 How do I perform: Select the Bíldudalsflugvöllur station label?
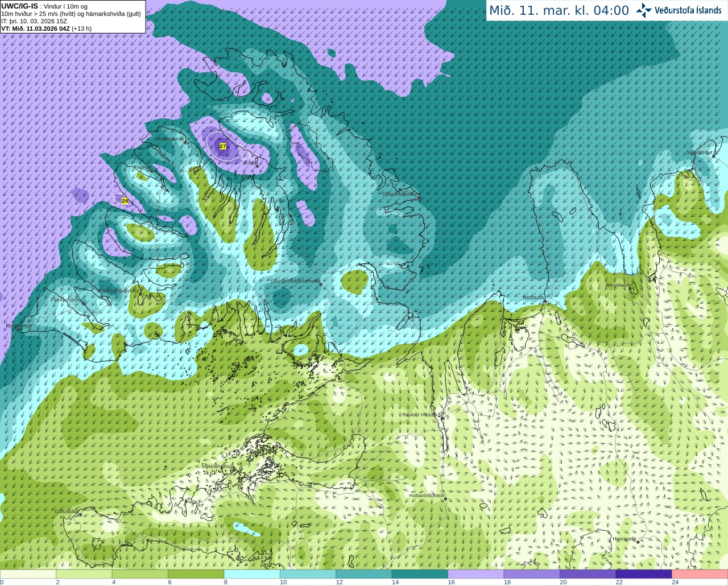(x=119, y=290)
